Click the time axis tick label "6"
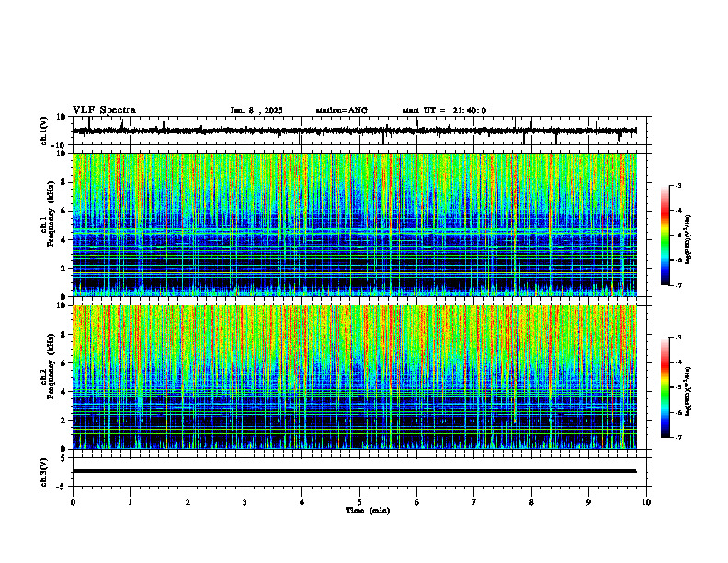This screenshot has height=563, width=728. pyautogui.click(x=417, y=502)
